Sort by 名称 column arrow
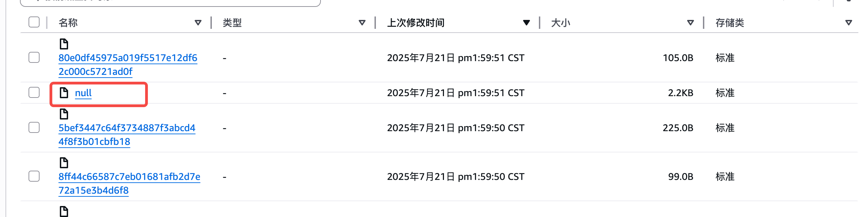The width and height of the screenshot is (868, 217). click(198, 23)
